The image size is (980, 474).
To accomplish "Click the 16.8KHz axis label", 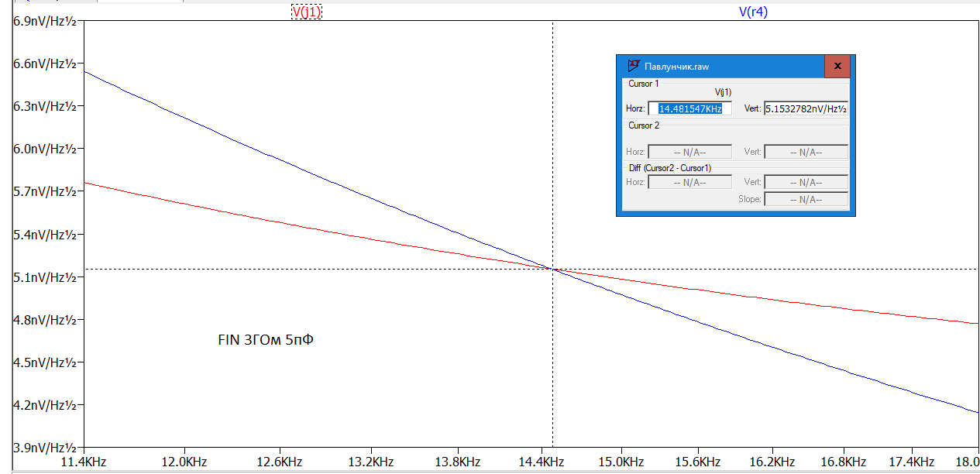I will (844, 462).
